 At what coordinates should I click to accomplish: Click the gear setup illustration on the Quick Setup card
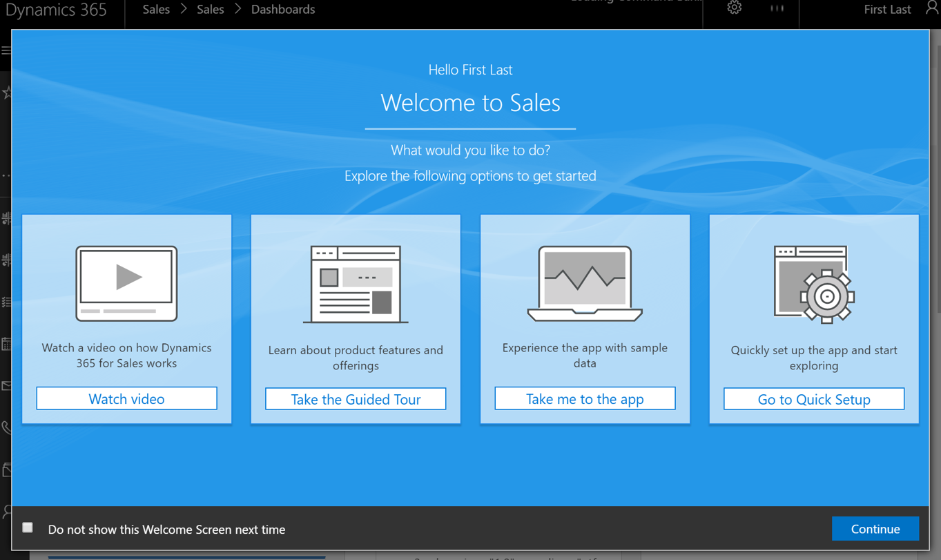(x=814, y=283)
